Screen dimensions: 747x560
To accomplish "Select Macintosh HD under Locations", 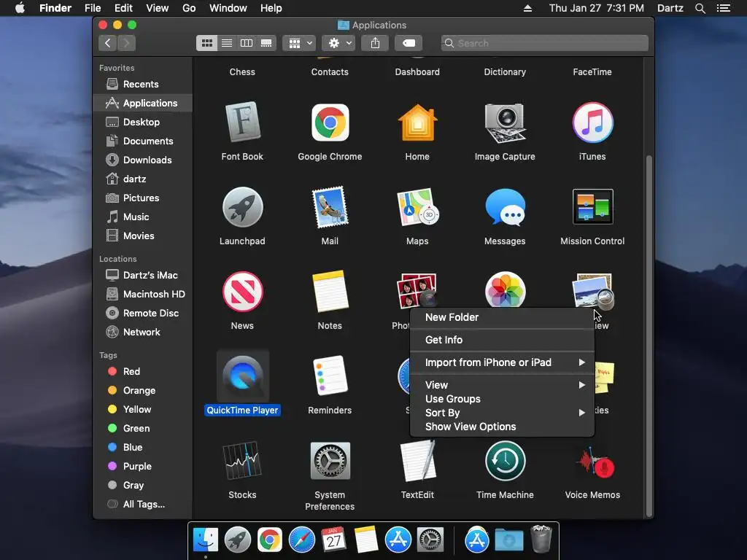I will 143,295.
